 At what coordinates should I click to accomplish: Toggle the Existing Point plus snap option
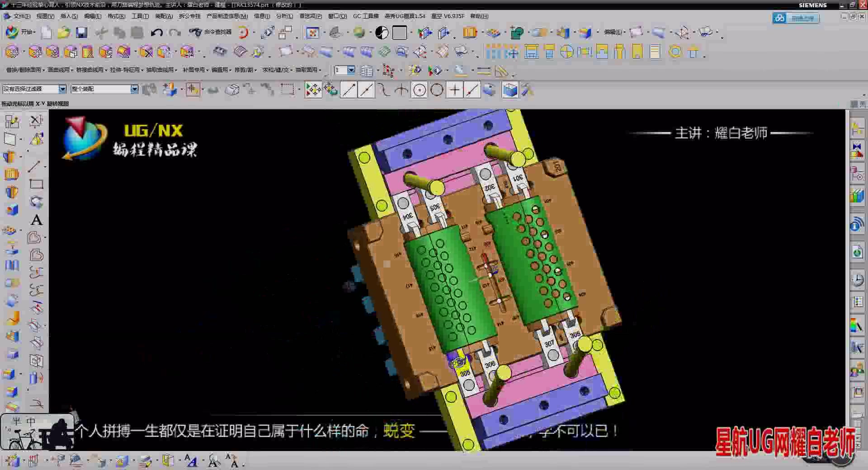point(454,90)
